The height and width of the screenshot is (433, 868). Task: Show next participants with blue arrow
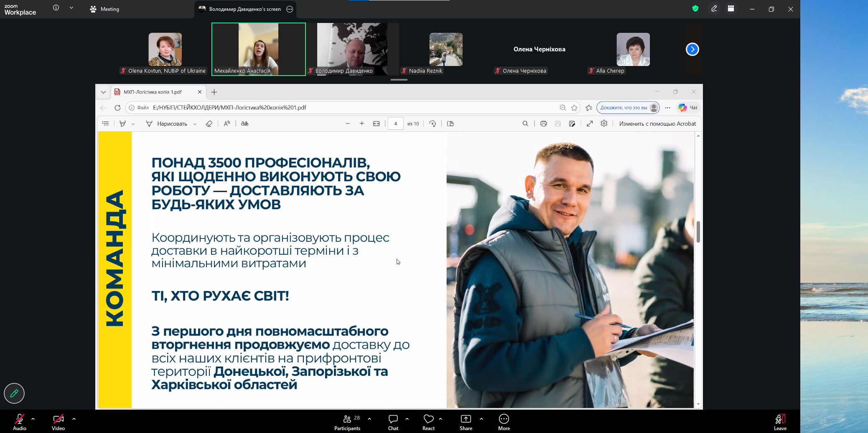point(692,49)
